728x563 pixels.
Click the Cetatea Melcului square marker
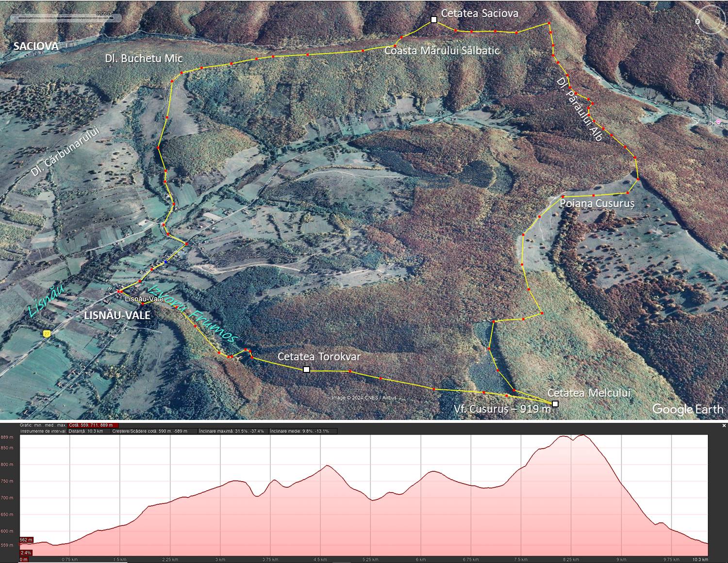point(555,404)
